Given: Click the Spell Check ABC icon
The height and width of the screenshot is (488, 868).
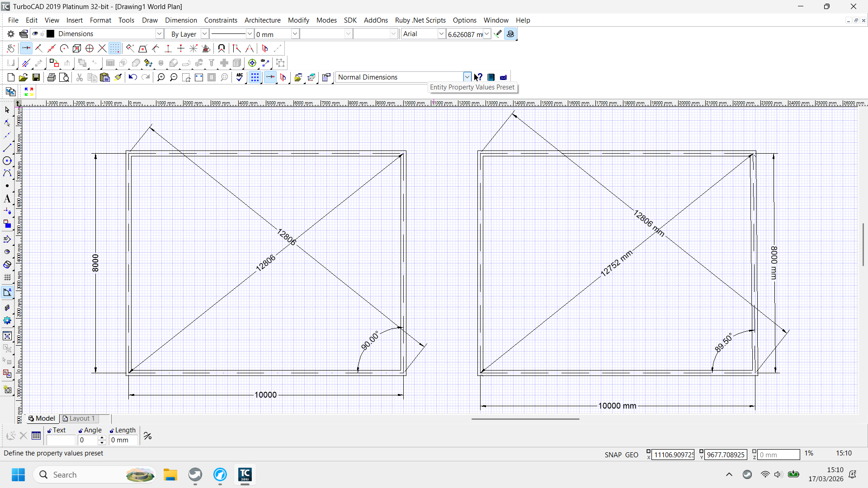Looking at the screenshot, I should pyautogui.click(x=240, y=77).
